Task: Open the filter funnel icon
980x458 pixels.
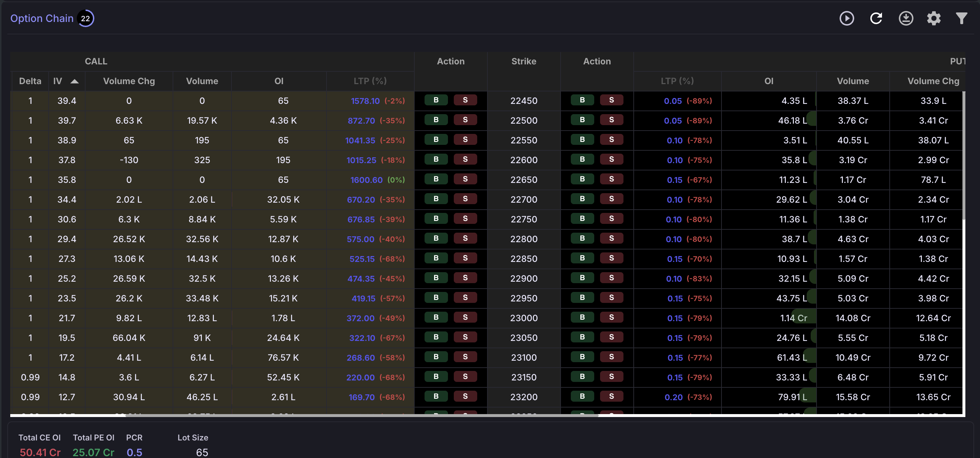Action: (x=961, y=18)
